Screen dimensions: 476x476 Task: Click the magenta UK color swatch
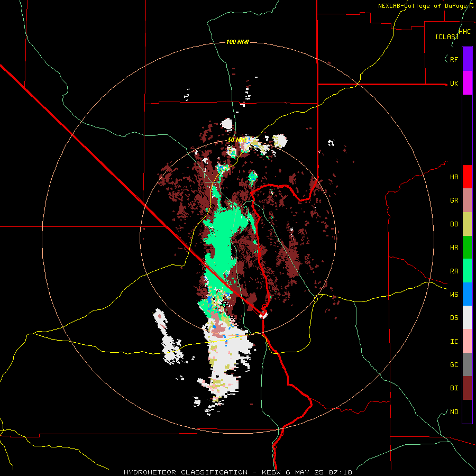coord(467,83)
